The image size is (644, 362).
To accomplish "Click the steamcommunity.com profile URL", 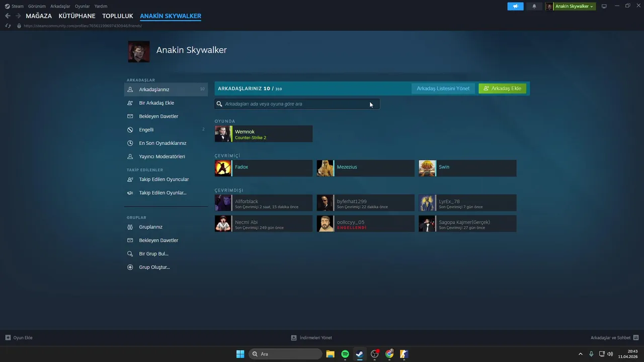I will pyautogui.click(x=83, y=26).
